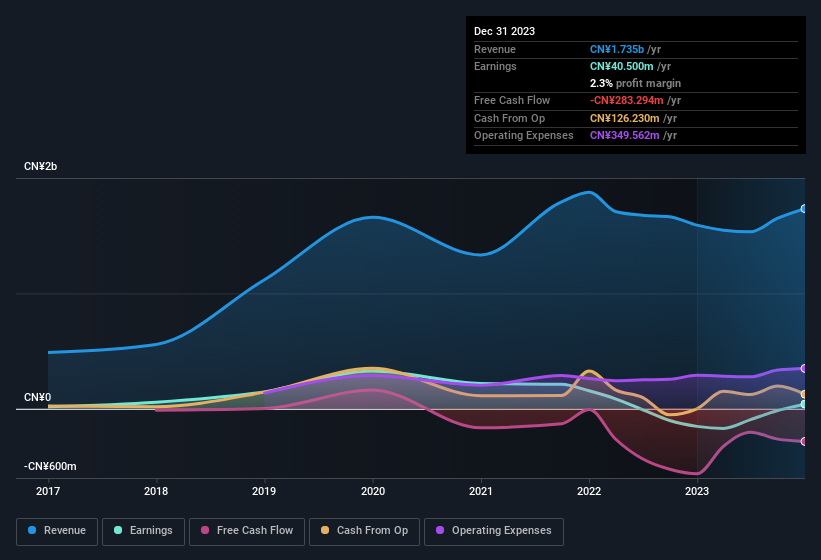The height and width of the screenshot is (560, 821).
Task: Click the 2018 x-axis label
Action: coord(156,491)
